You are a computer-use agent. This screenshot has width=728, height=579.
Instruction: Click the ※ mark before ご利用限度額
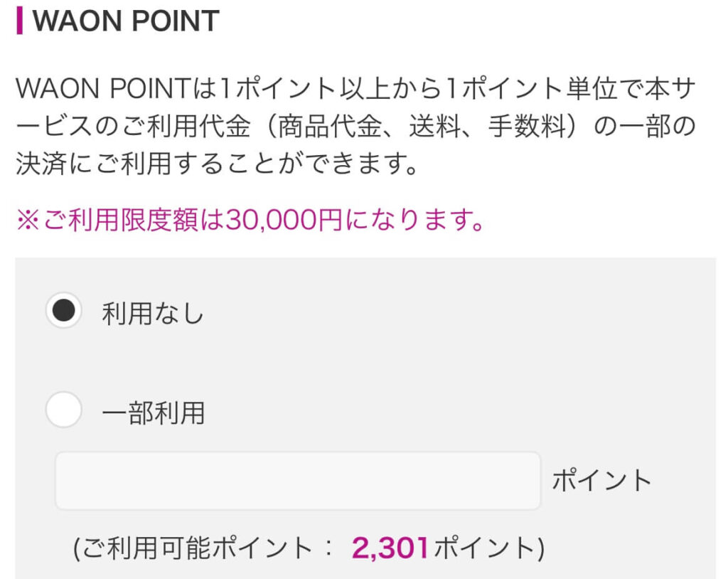tap(27, 221)
